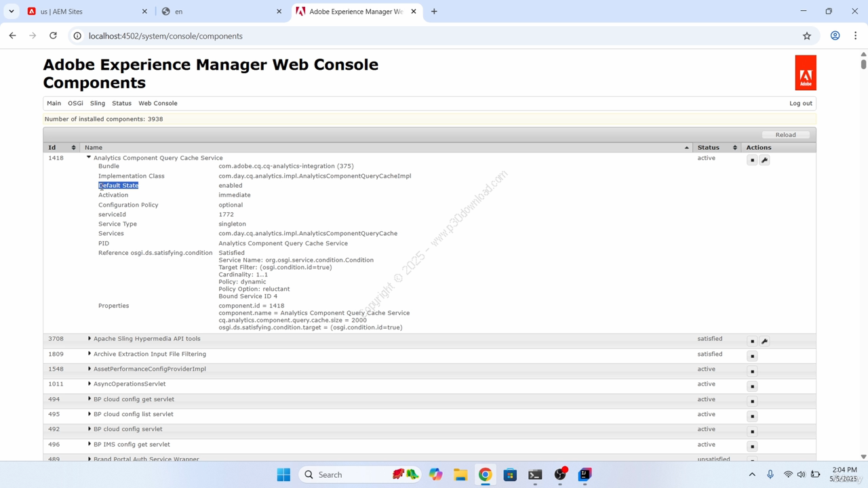Expand the Archive Extraction Input File Filtering row
This screenshot has height=488, width=868.
pos(89,354)
